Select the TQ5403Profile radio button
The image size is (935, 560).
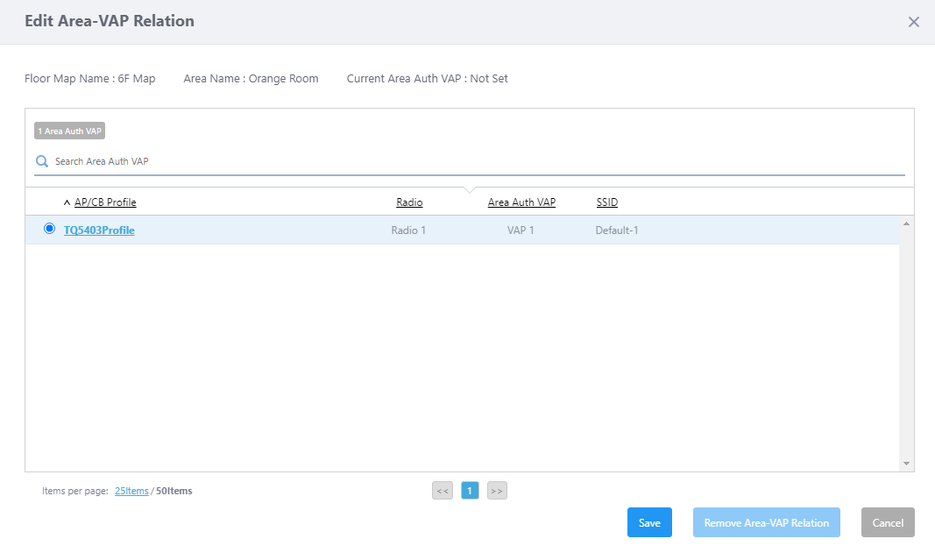(x=49, y=230)
